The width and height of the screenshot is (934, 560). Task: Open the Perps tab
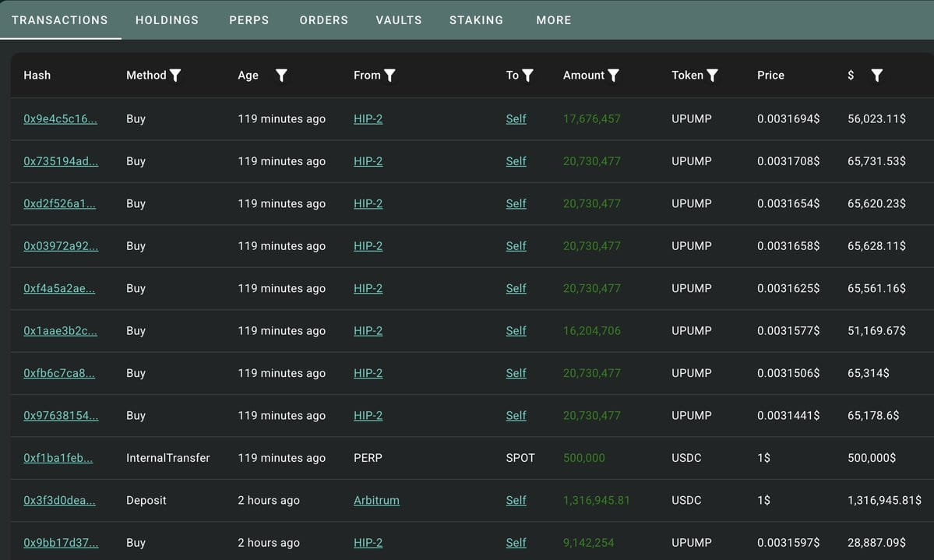coord(249,20)
